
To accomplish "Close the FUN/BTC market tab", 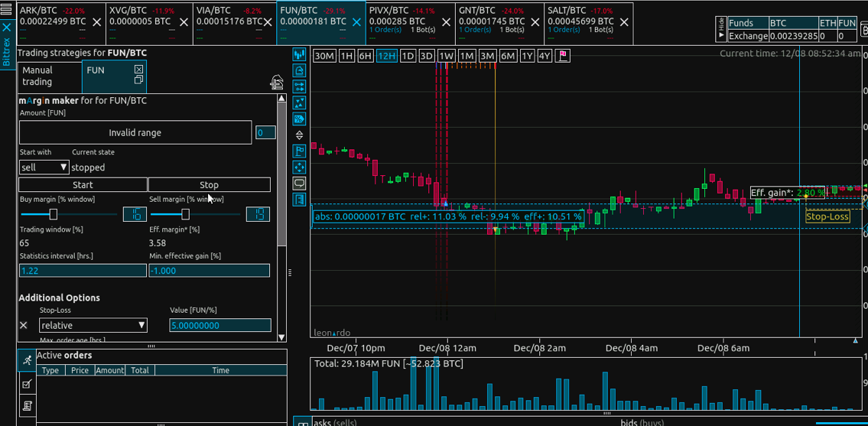I will pos(356,21).
